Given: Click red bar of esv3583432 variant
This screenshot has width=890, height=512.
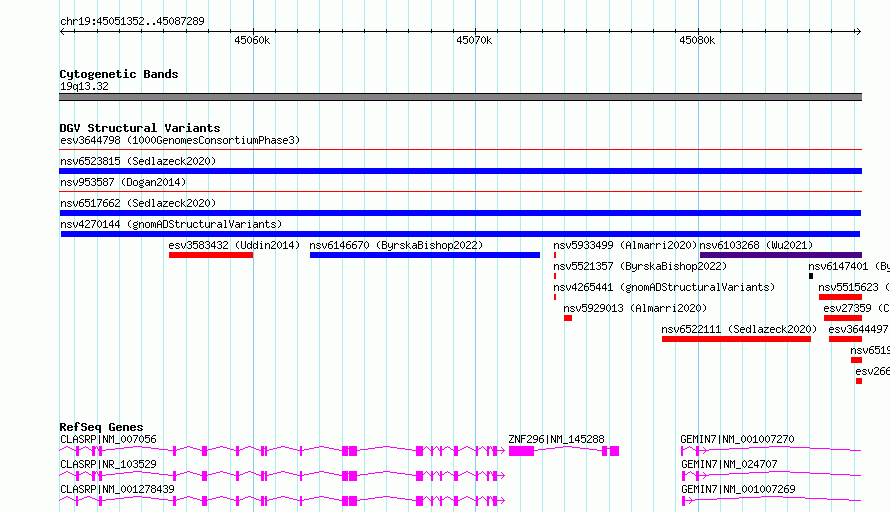Looking at the screenshot, I should click(211, 255).
